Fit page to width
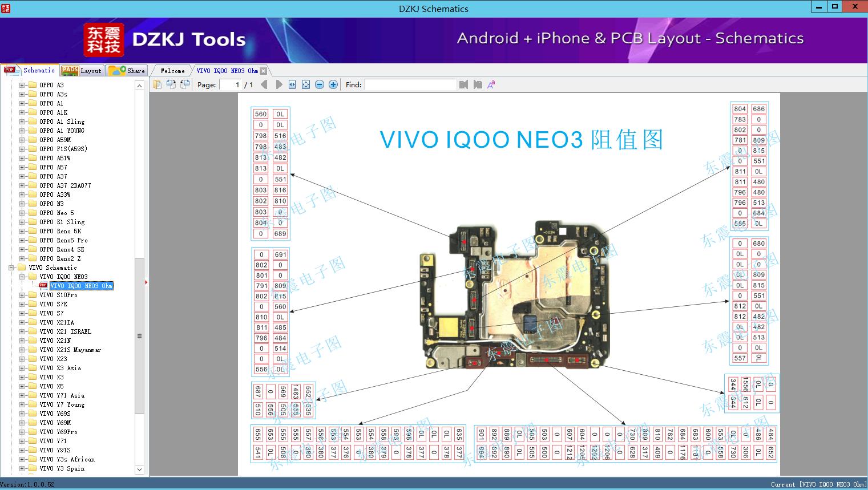 pyautogui.click(x=292, y=84)
